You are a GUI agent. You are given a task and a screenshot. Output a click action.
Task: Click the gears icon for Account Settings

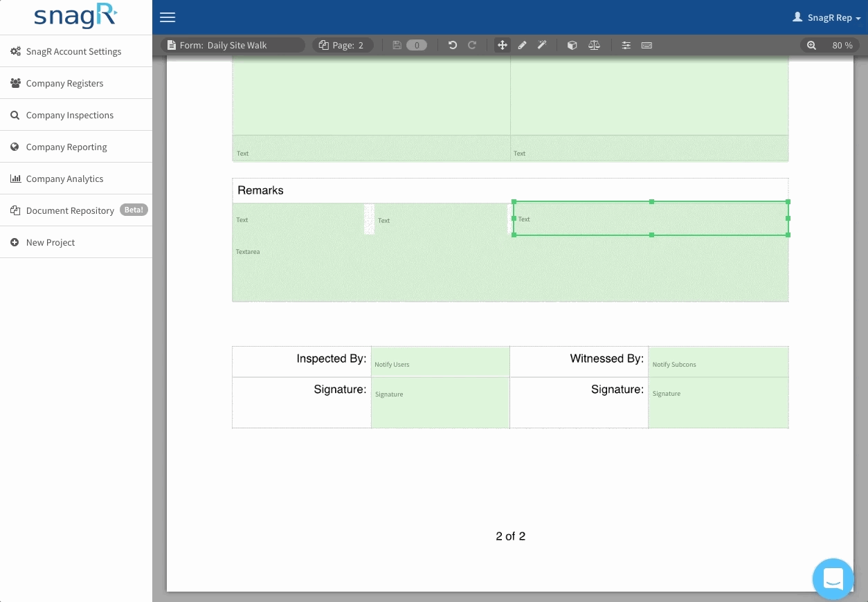tap(15, 51)
